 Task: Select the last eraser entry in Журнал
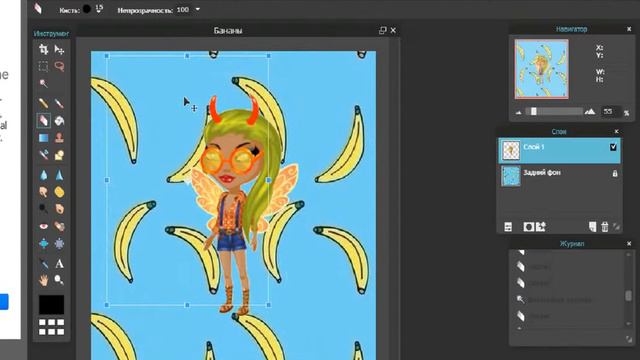pos(568,316)
